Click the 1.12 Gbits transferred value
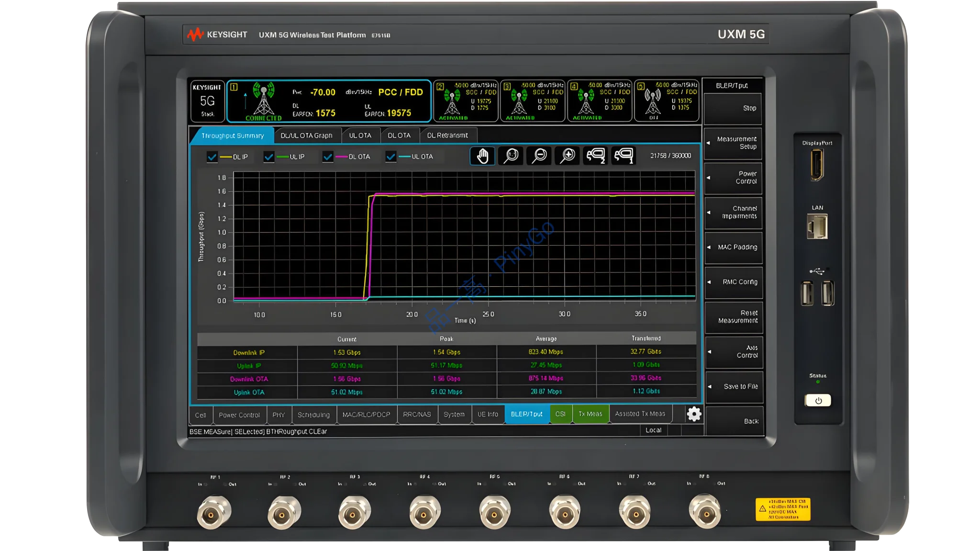Screen dimensions: 980x551 click(646, 391)
